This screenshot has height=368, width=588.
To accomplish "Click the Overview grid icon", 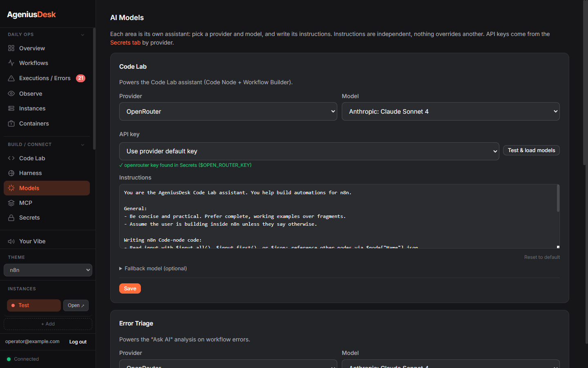I will coord(11,48).
